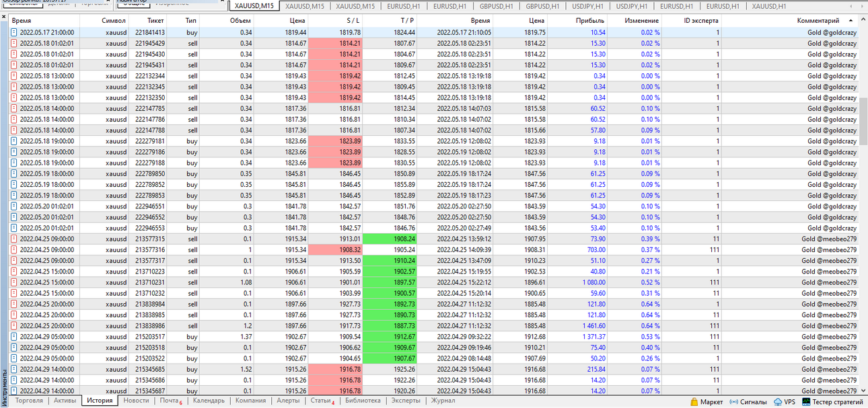Open the Почта tab
Screen dimensions: 868x408
[170, 401]
